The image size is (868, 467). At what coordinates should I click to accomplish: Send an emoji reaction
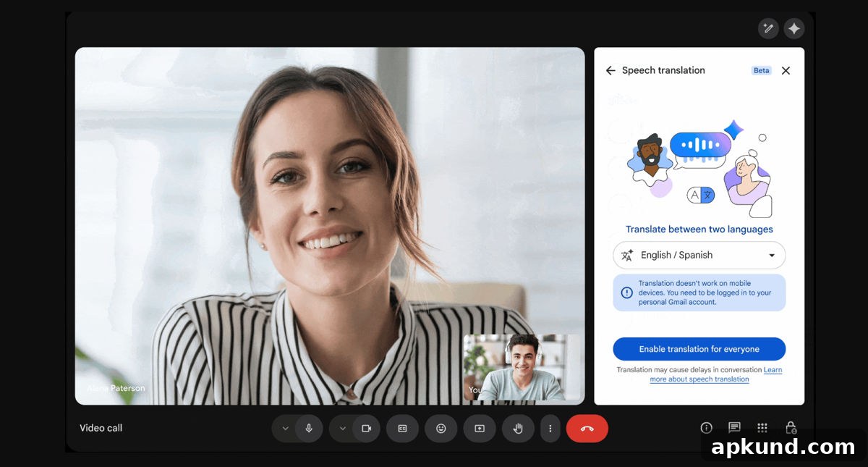(441, 429)
